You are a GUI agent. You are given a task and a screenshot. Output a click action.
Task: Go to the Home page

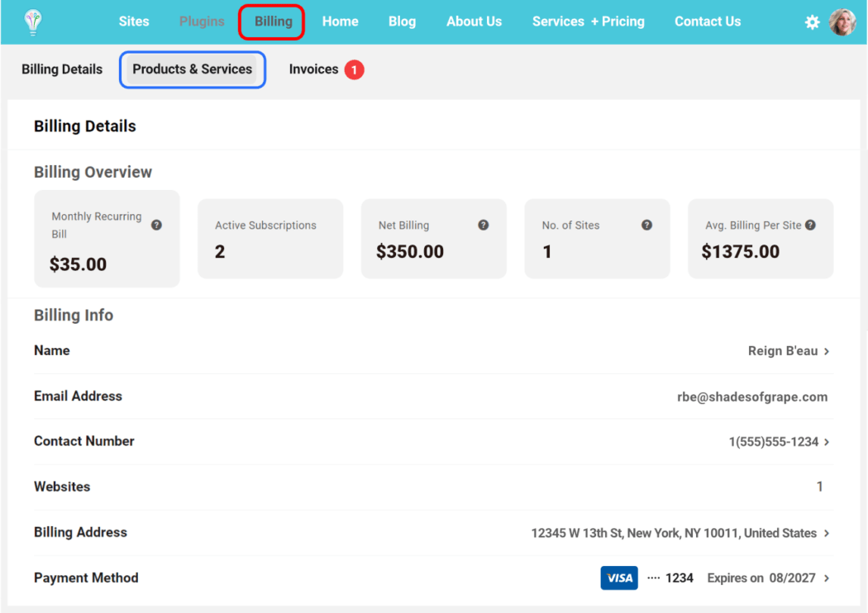[x=340, y=21]
